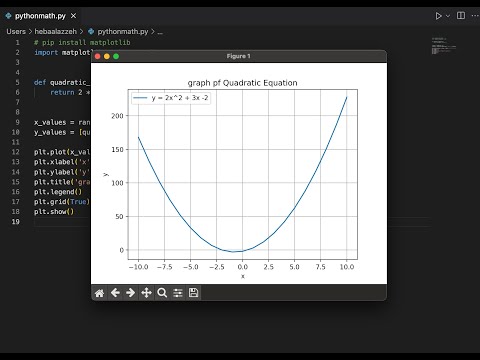The image size is (480, 360).
Task: Select the pythonmath.py editor tab
Action: (x=40, y=16)
